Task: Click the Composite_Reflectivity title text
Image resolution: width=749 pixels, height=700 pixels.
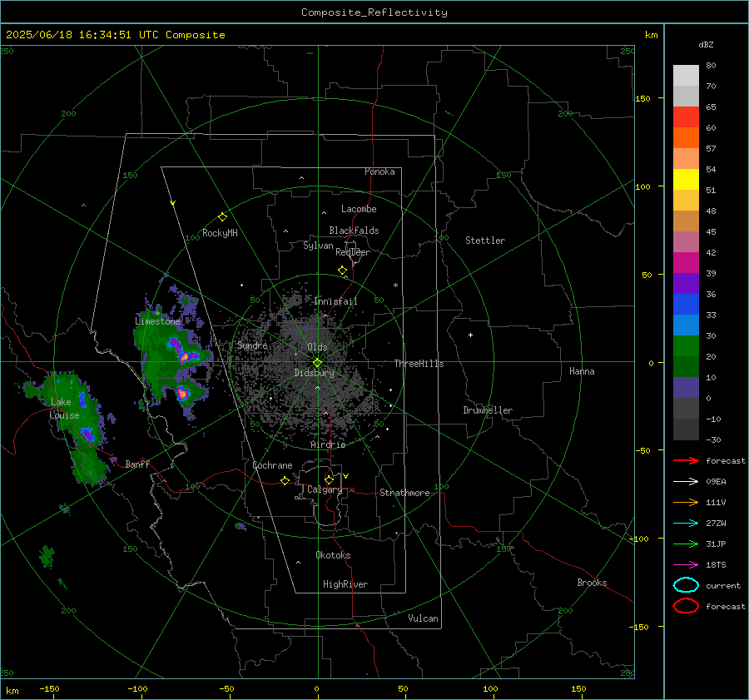Action: coord(374,12)
